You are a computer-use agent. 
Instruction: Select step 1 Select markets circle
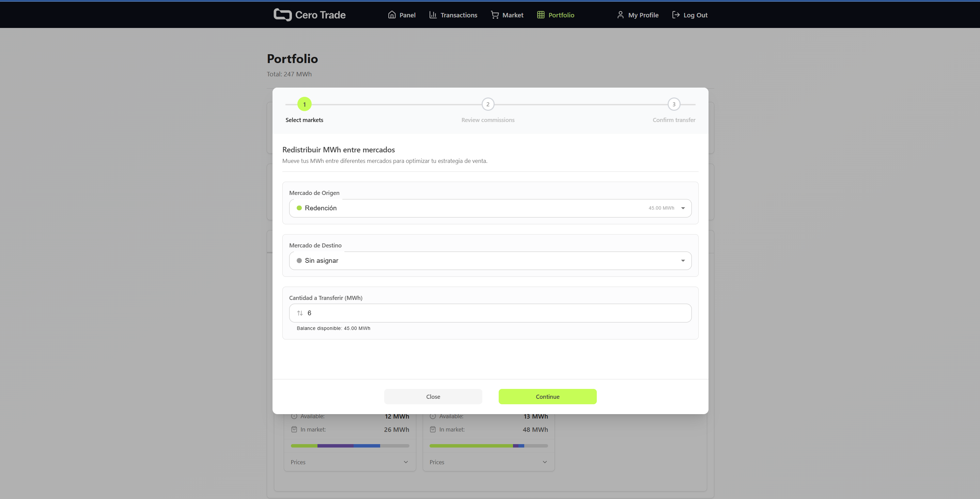pyautogui.click(x=304, y=104)
